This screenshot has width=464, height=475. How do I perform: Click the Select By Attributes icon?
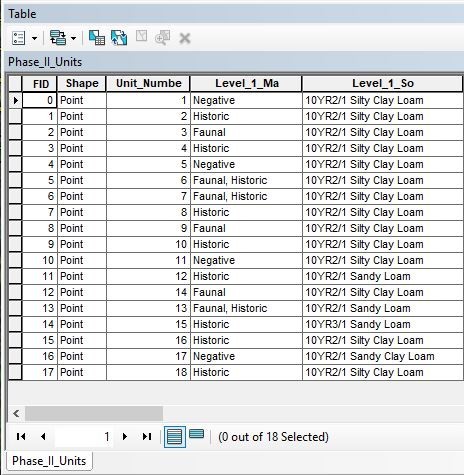pyautogui.click(x=97, y=38)
